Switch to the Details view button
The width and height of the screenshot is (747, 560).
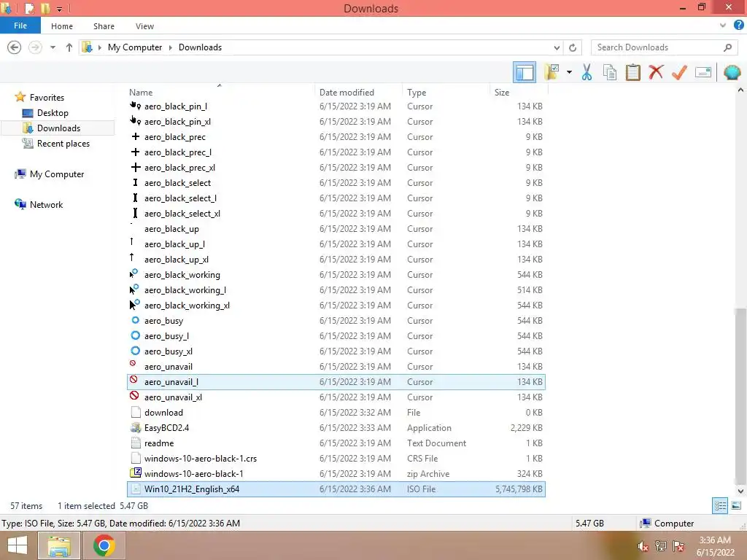[x=720, y=505]
